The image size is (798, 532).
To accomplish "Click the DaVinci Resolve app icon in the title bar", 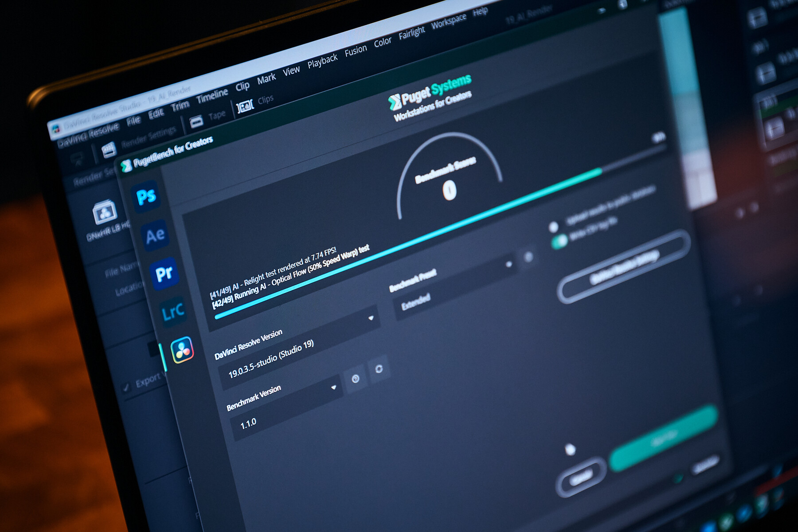I will [56, 129].
